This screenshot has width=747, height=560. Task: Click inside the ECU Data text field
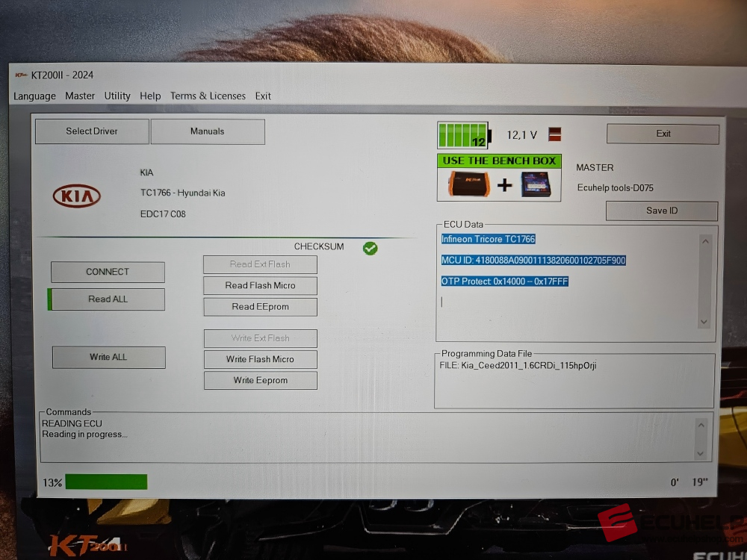tap(568, 306)
